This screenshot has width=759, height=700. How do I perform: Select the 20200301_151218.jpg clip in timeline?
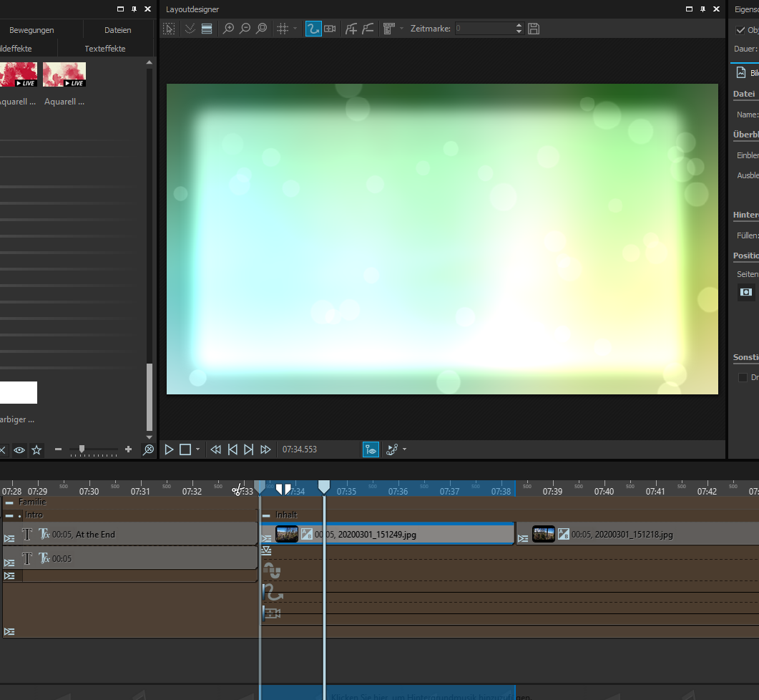(622, 535)
